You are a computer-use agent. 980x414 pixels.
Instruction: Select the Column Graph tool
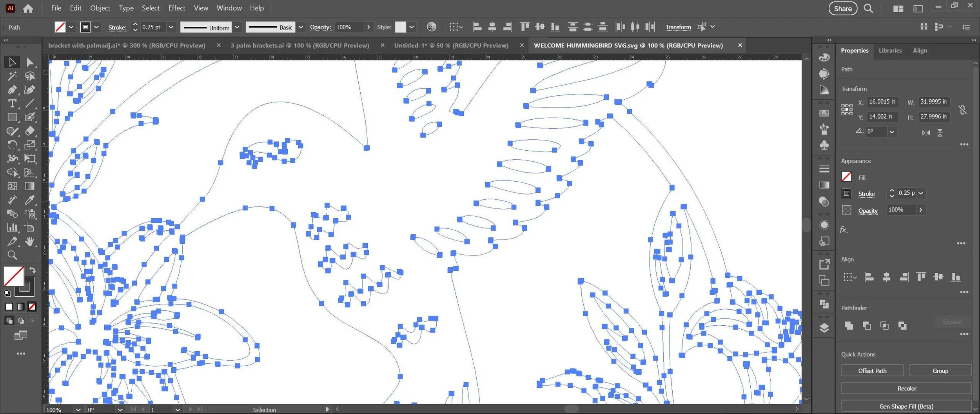point(12,228)
